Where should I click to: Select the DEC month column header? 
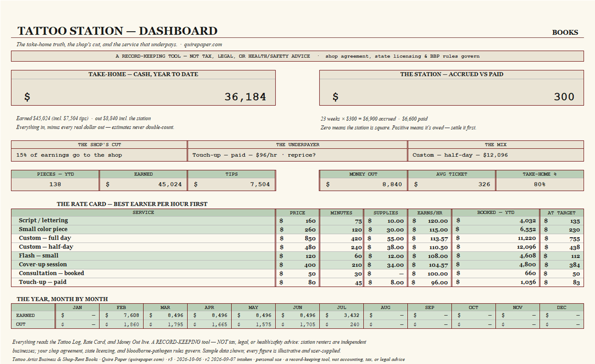coord(562,307)
